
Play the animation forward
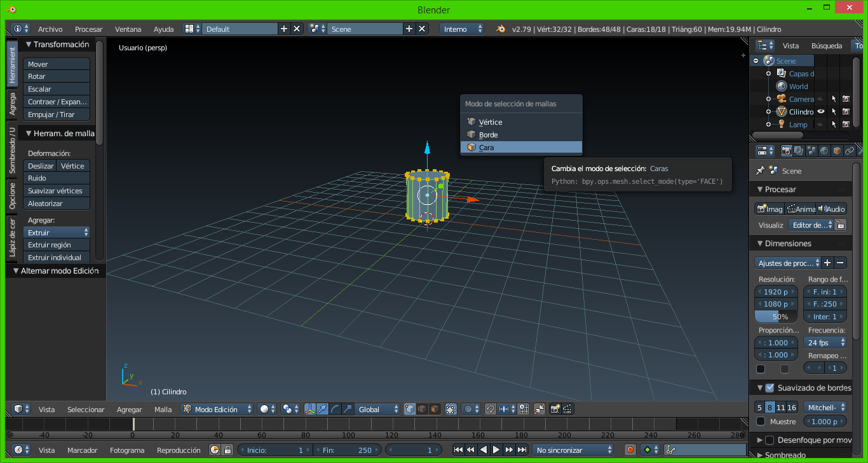(496, 450)
